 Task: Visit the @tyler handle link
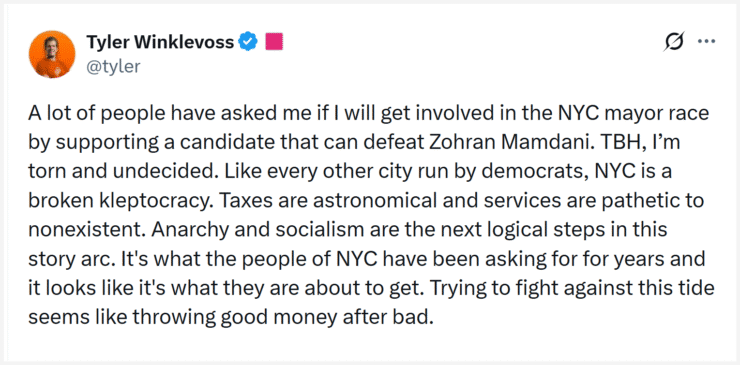pyautogui.click(x=113, y=67)
